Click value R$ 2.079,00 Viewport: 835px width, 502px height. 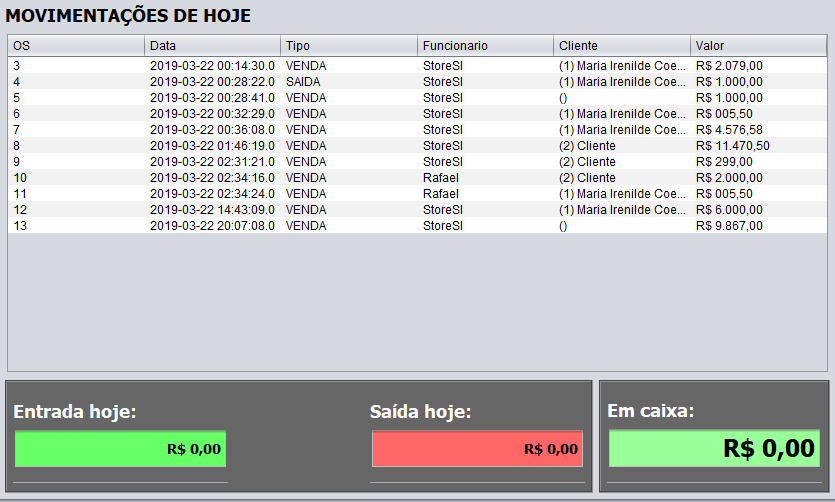[x=729, y=65]
